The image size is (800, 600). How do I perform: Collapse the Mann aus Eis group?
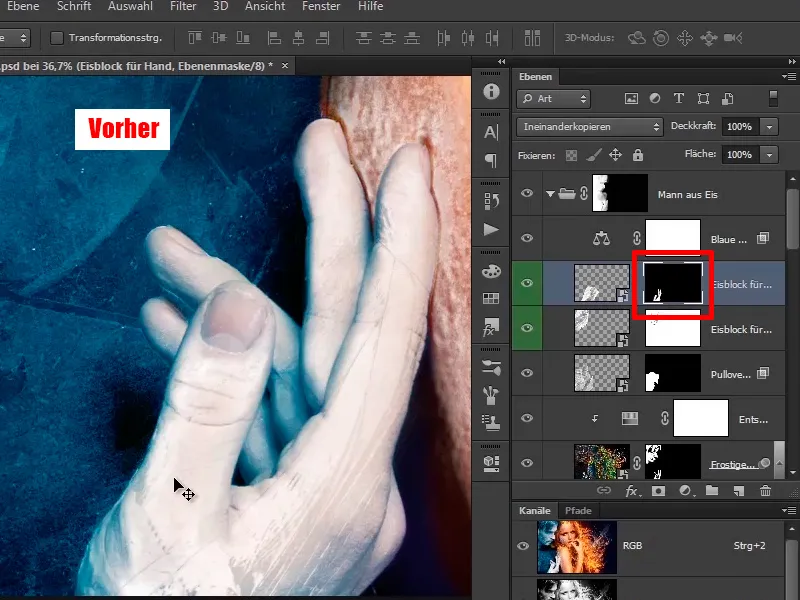(550, 194)
